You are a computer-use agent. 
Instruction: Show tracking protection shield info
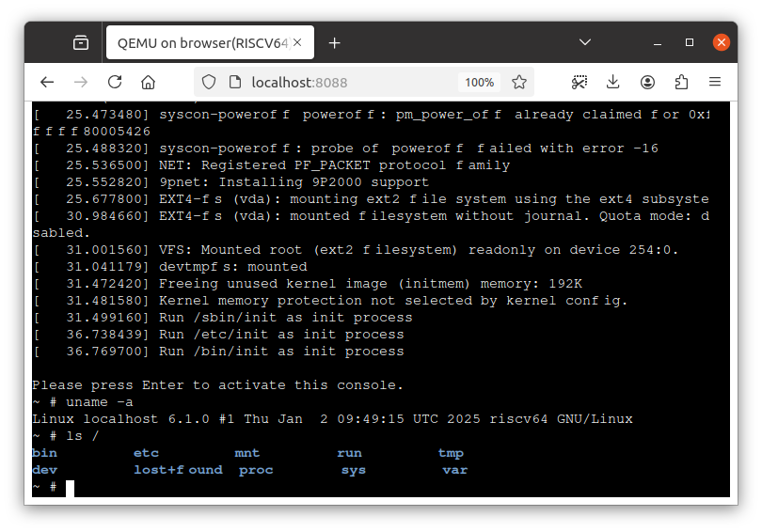(x=209, y=82)
